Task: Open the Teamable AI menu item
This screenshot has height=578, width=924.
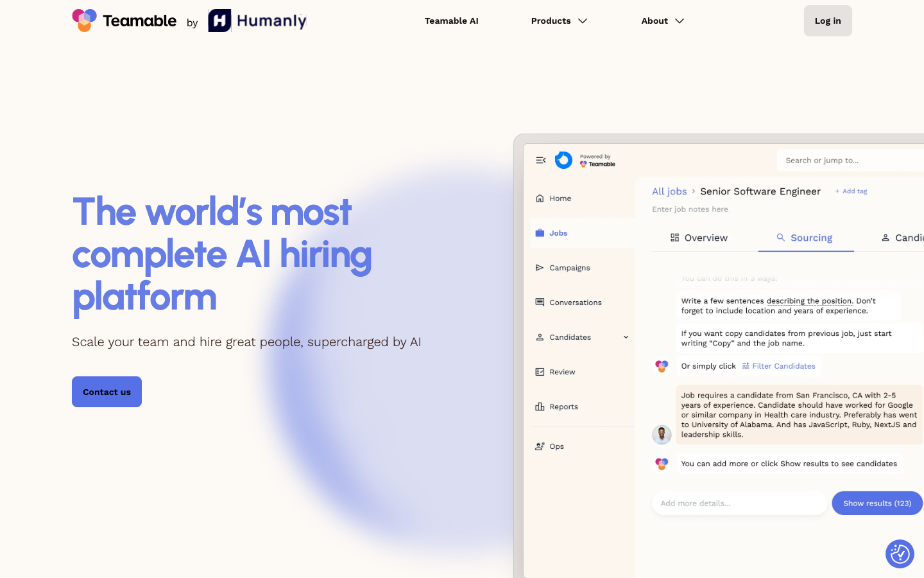Action: click(x=452, y=21)
